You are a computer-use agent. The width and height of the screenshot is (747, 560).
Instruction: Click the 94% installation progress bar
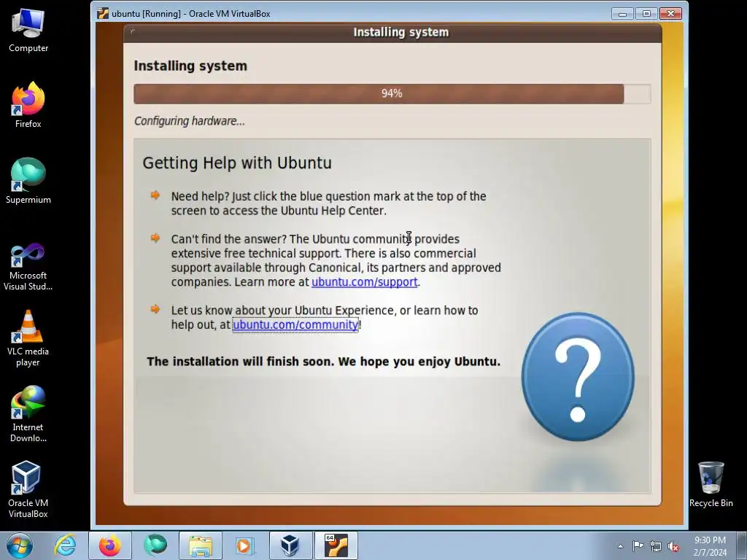[392, 94]
